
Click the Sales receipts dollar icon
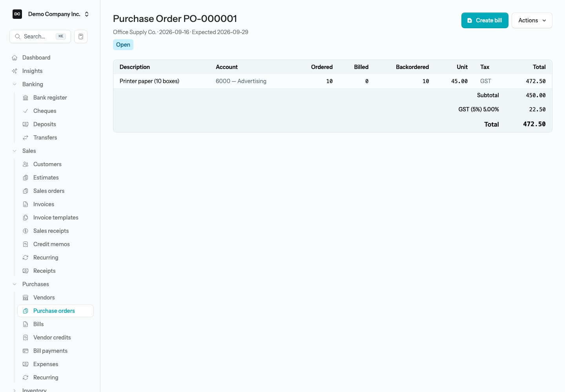point(26,231)
